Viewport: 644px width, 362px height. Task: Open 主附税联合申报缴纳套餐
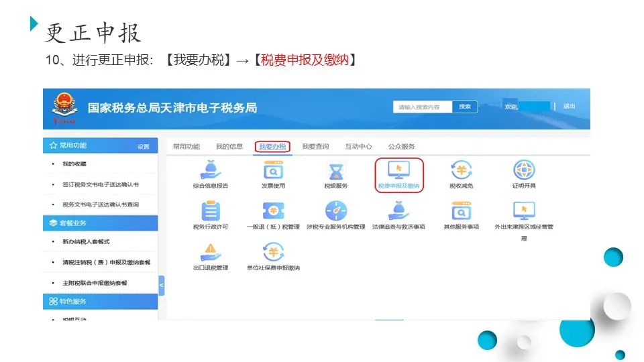pyautogui.click(x=95, y=283)
